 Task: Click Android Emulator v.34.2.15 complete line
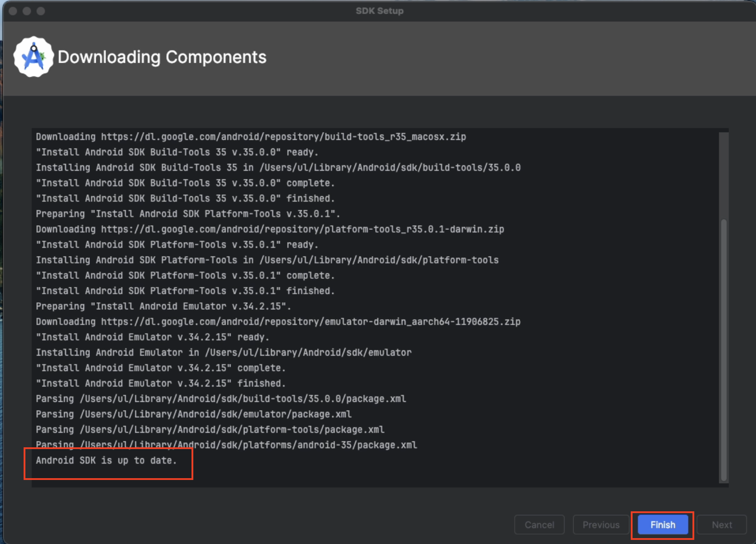(x=161, y=368)
